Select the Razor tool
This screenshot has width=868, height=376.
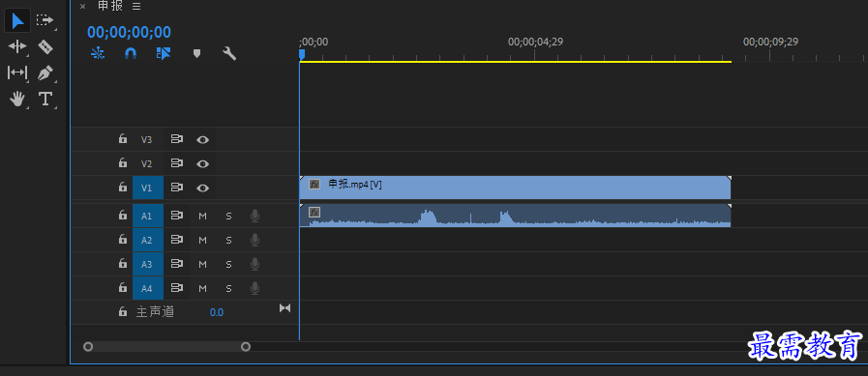click(x=45, y=46)
